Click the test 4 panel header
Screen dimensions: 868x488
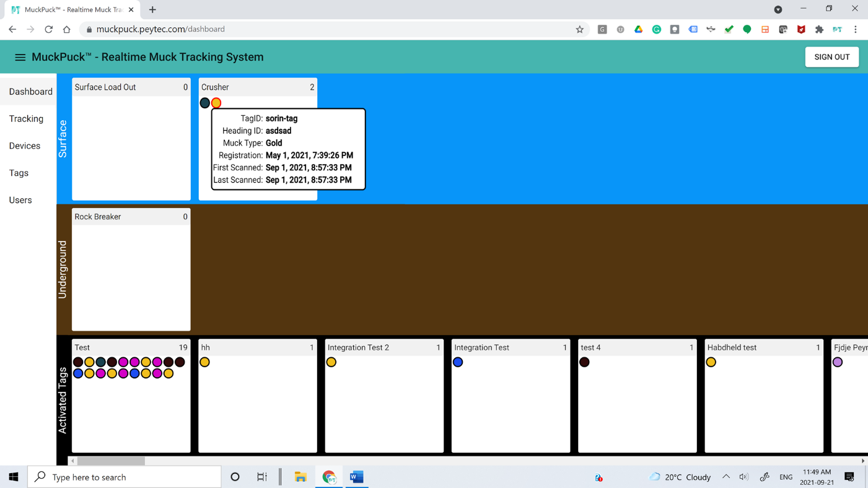[637, 347]
